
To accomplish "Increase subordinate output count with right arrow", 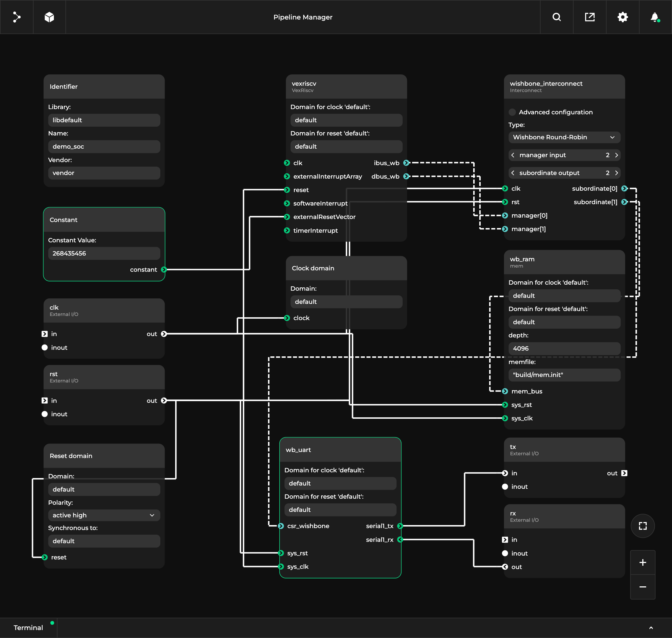I will tap(616, 173).
